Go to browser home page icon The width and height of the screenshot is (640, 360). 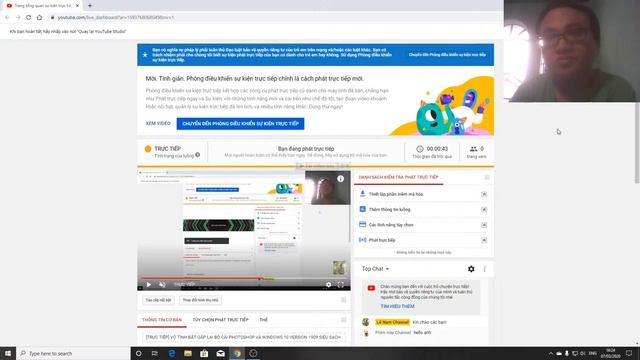[x=39, y=18]
